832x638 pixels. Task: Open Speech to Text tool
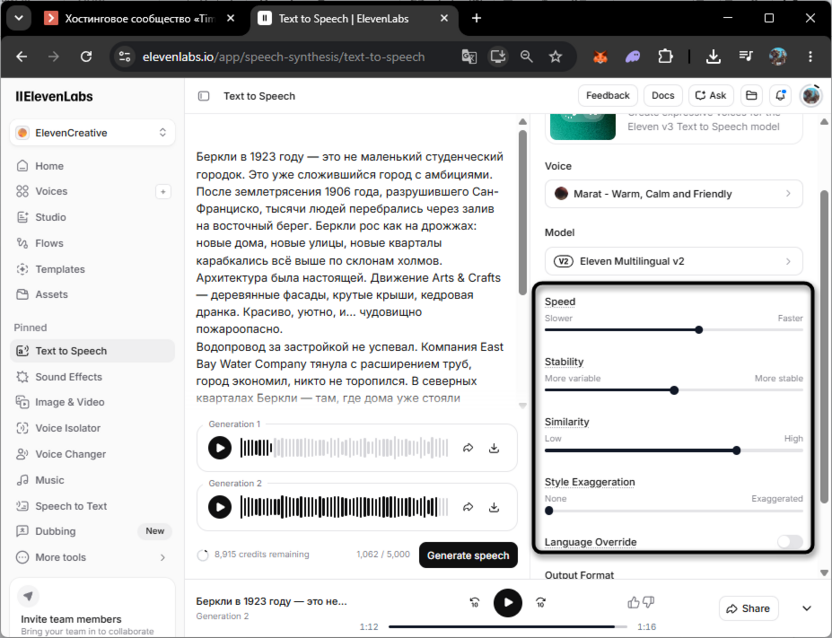(92, 506)
